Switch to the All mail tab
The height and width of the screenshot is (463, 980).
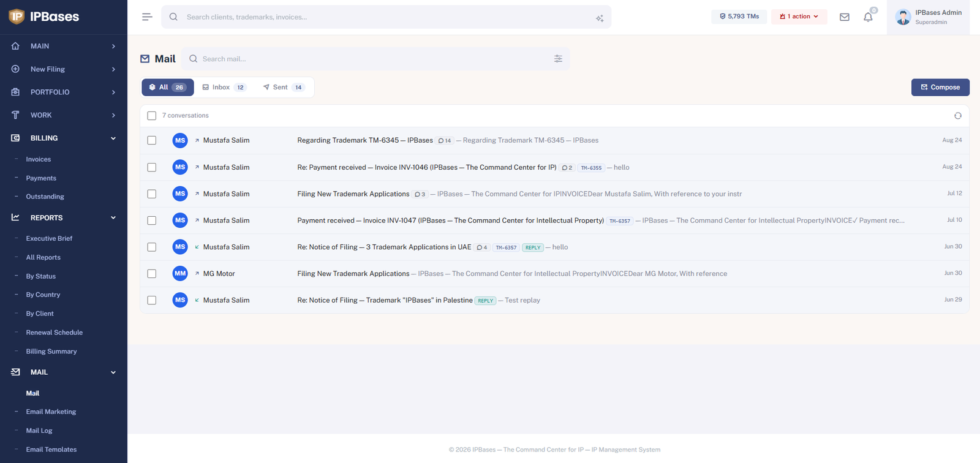point(168,87)
